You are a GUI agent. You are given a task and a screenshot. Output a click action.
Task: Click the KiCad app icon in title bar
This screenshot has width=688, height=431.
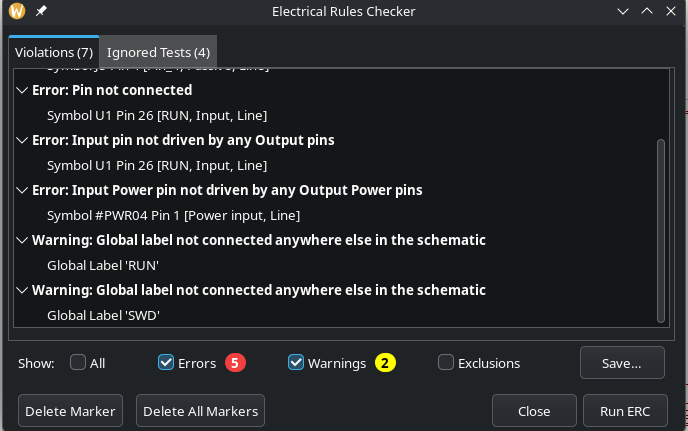point(16,12)
